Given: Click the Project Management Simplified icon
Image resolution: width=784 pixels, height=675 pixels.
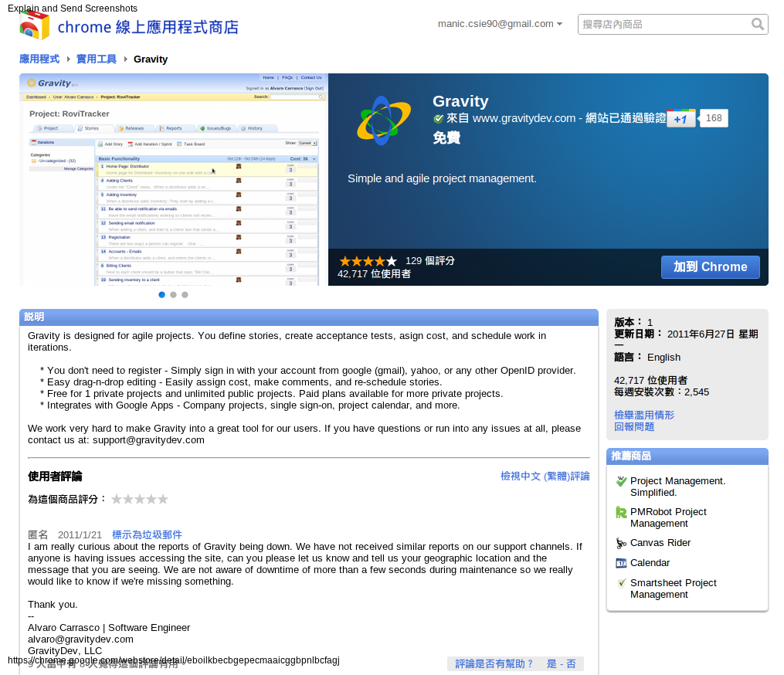Looking at the screenshot, I should [x=621, y=481].
